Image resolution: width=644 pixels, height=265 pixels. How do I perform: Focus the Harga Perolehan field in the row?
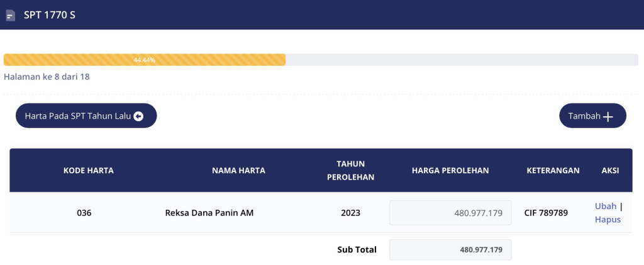click(450, 213)
